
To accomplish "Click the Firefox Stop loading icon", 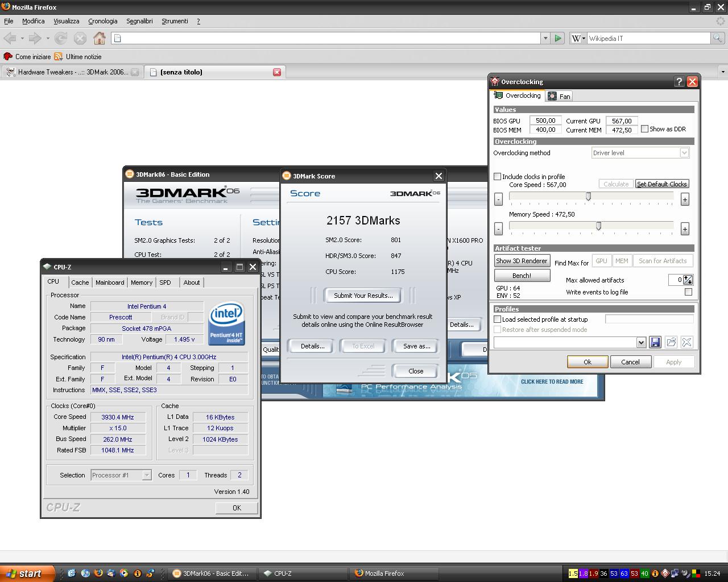I will [x=80, y=38].
